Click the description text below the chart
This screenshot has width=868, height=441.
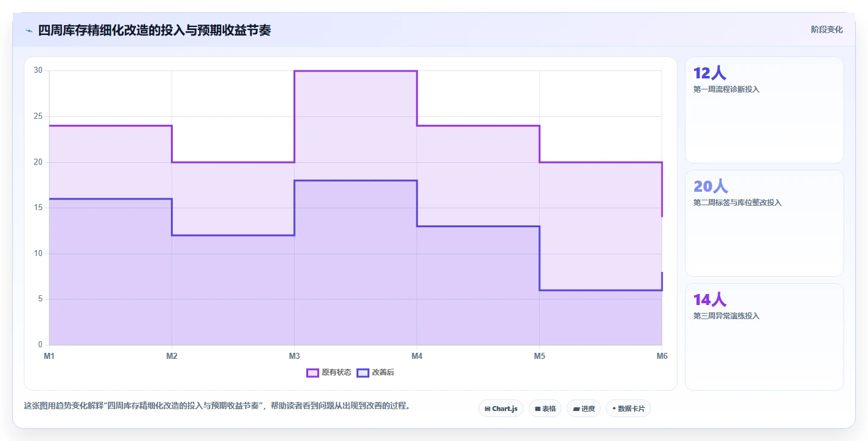coord(217,405)
